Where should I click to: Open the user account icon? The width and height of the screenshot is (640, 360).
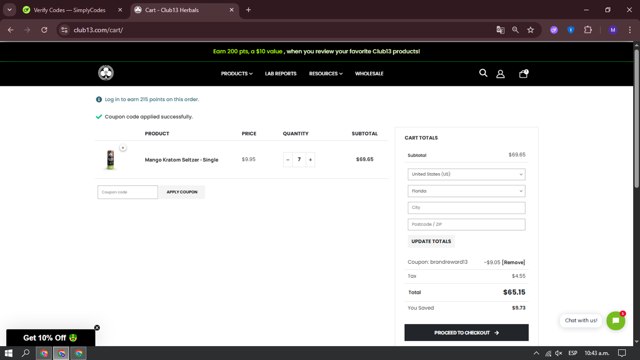pos(500,74)
